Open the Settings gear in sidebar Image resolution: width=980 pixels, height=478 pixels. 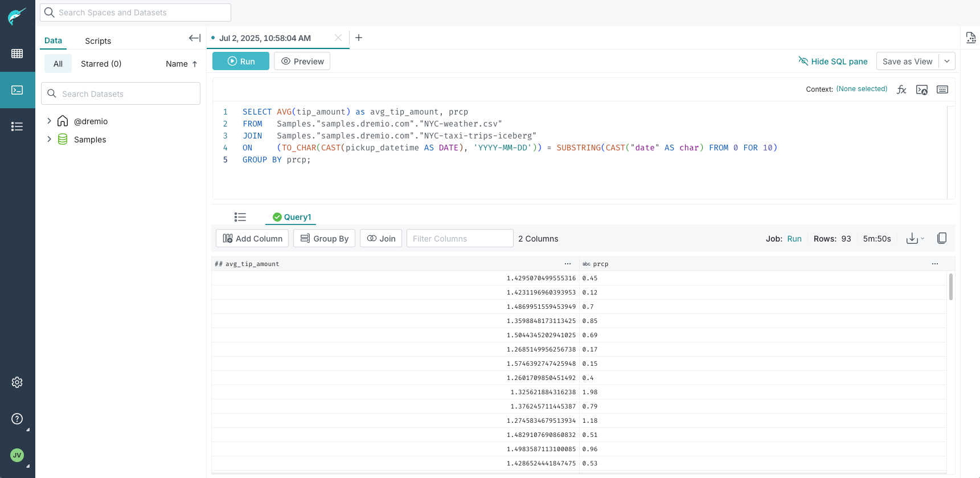click(17, 382)
